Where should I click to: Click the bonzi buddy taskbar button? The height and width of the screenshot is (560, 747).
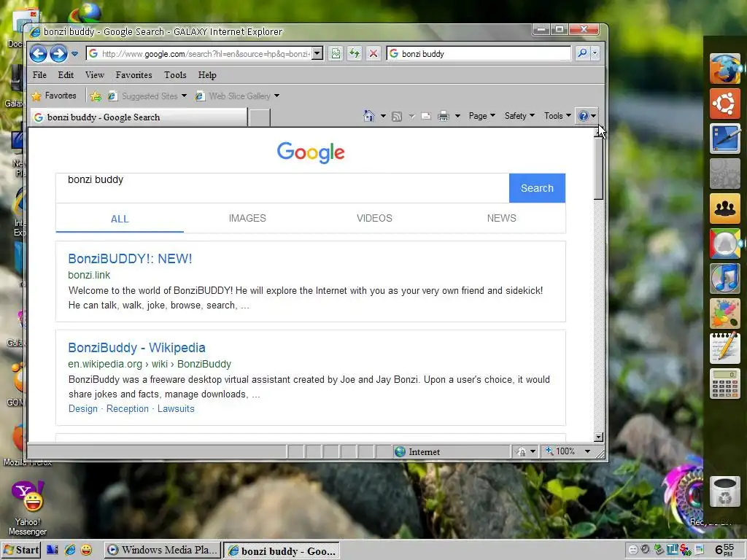click(x=282, y=551)
